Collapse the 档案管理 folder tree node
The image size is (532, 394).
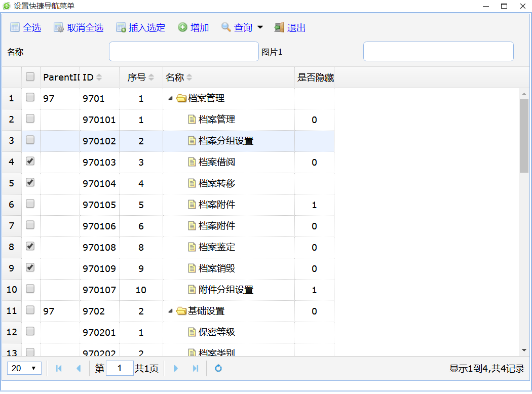pos(170,99)
